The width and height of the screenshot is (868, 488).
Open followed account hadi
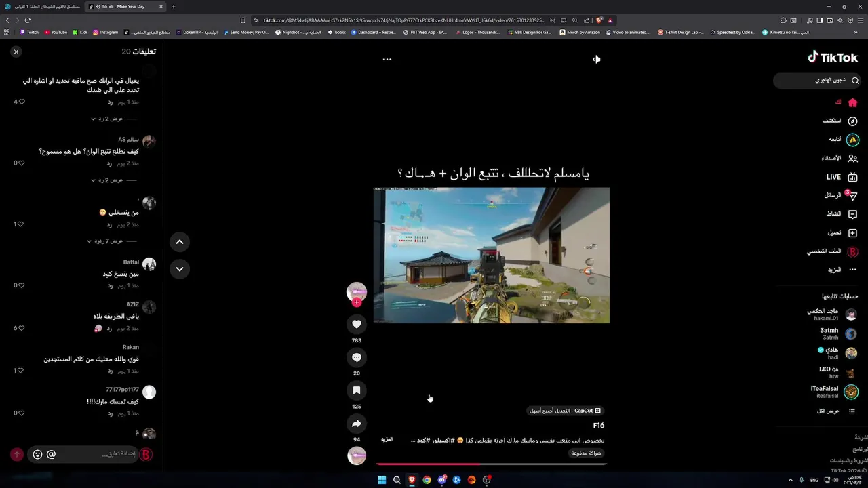click(x=837, y=353)
